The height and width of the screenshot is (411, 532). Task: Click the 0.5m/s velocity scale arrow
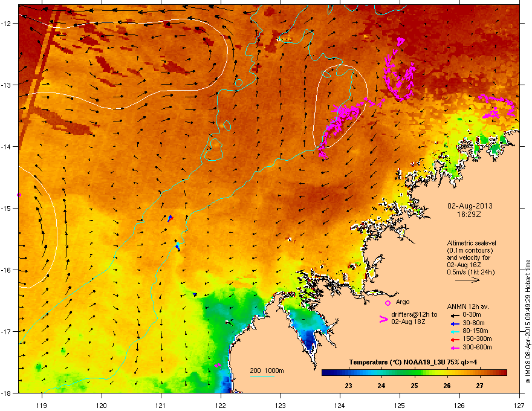[x=467, y=280]
